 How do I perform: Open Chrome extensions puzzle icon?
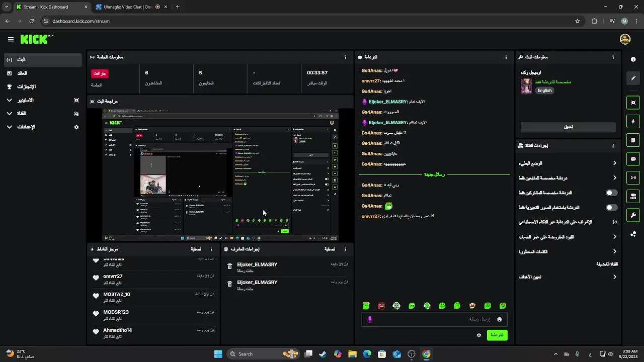tap(595, 21)
